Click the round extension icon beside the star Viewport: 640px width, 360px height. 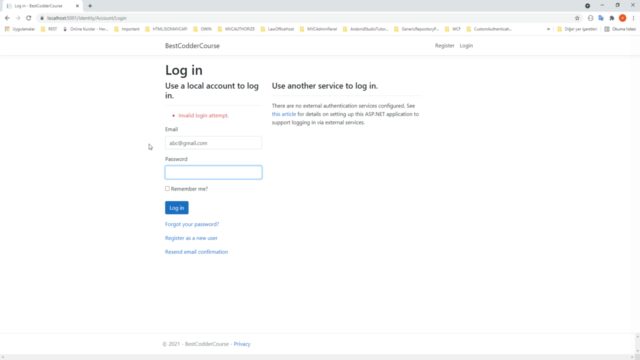[590, 18]
